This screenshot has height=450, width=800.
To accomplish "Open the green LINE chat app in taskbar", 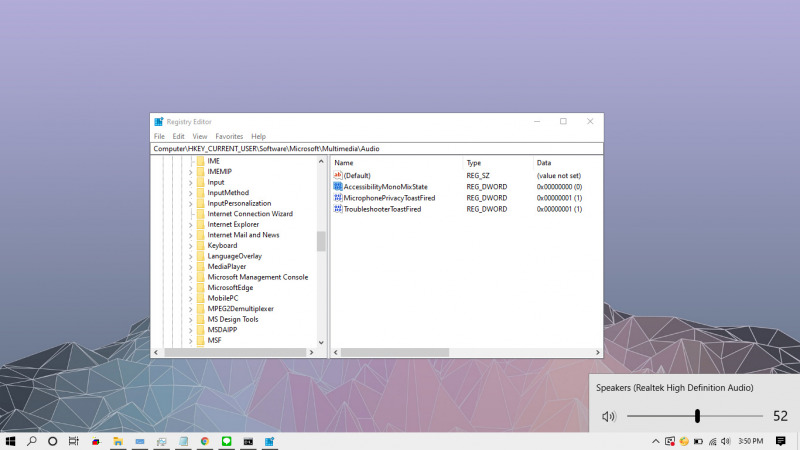I will click(x=227, y=441).
